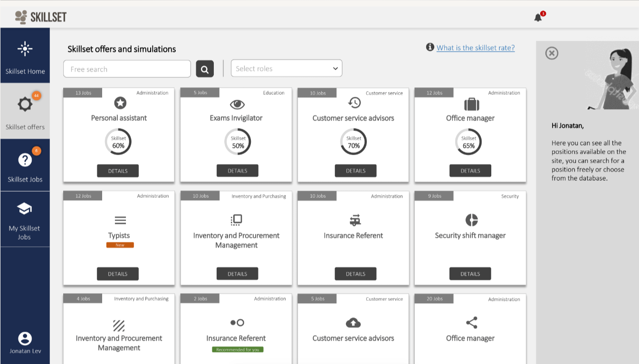This screenshot has height=364, width=639.
Task: Open What is the skillset rate link
Action: (476, 47)
